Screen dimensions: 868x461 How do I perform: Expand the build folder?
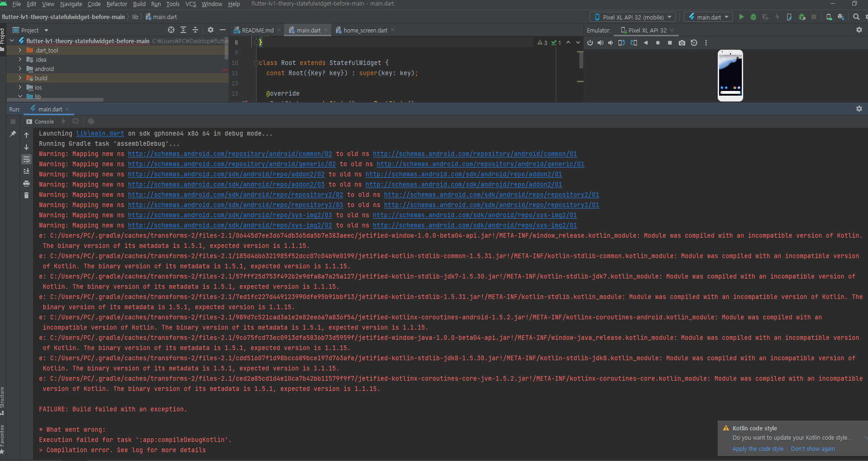[x=20, y=78]
